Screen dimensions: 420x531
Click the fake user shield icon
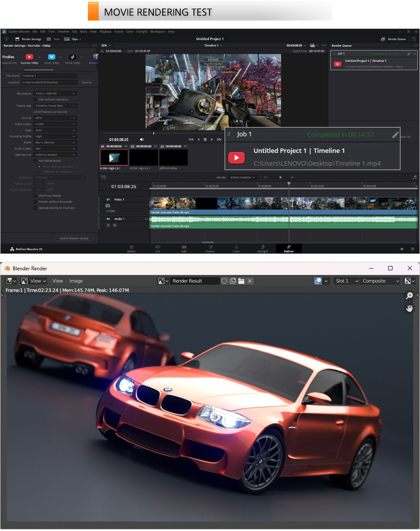click(x=224, y=281)
